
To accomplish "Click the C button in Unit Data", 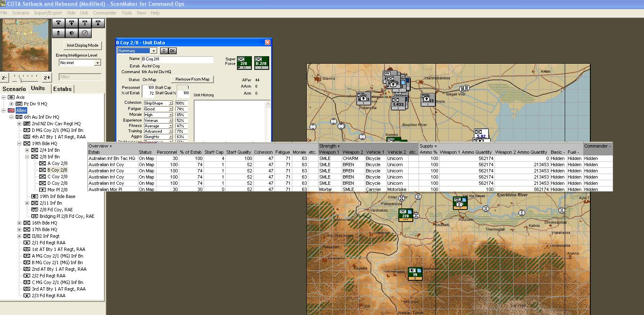I will point(163,51).
